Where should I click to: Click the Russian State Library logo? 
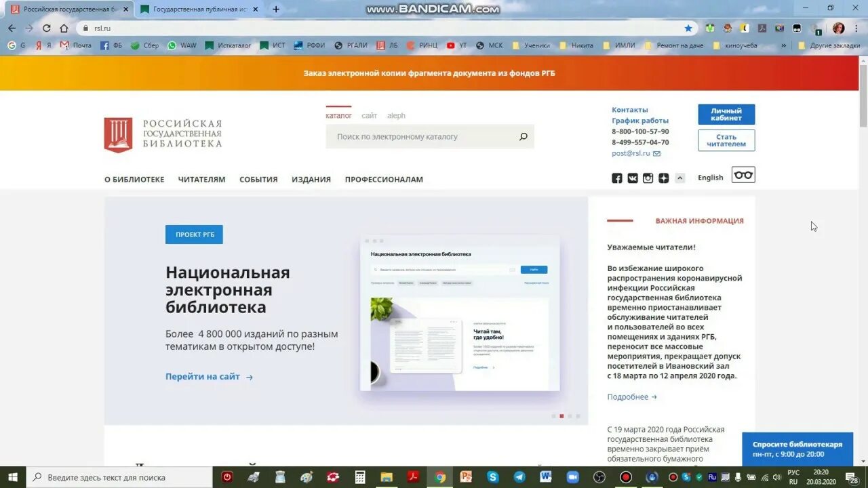point(163,134)
